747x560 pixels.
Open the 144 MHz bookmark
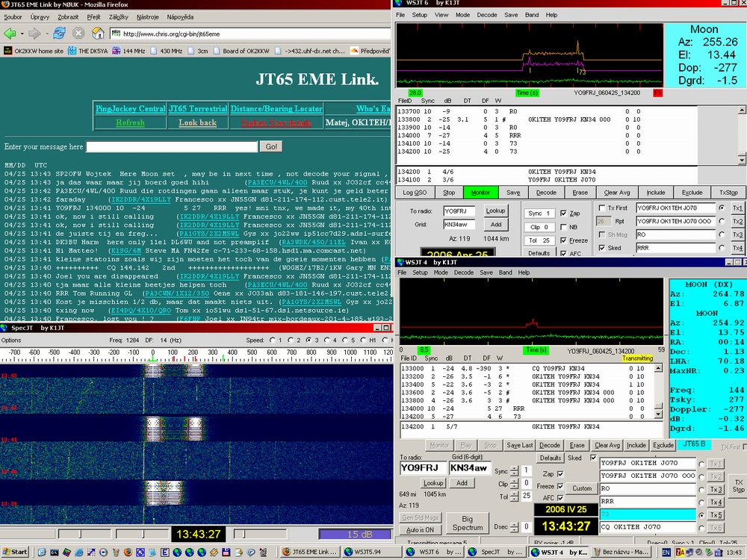[x=128, y=51]
